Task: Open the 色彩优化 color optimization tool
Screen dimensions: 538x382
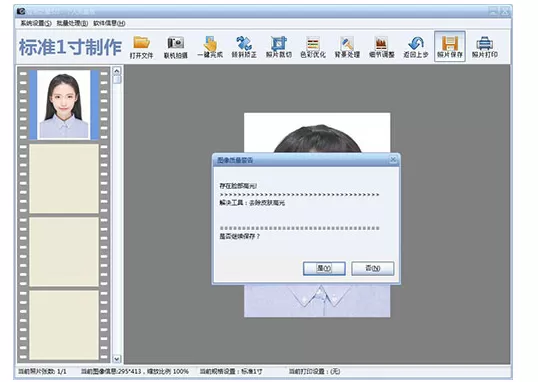Action: (x=313, y=47)
